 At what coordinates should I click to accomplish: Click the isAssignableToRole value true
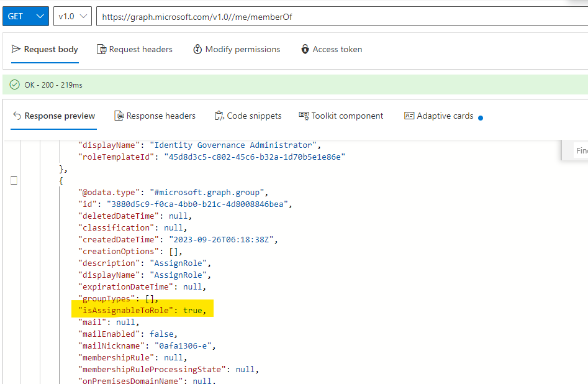point(192,311)
